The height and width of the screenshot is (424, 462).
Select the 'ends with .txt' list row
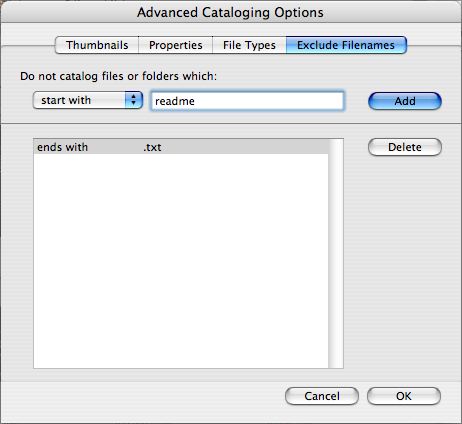coord(181,147)
